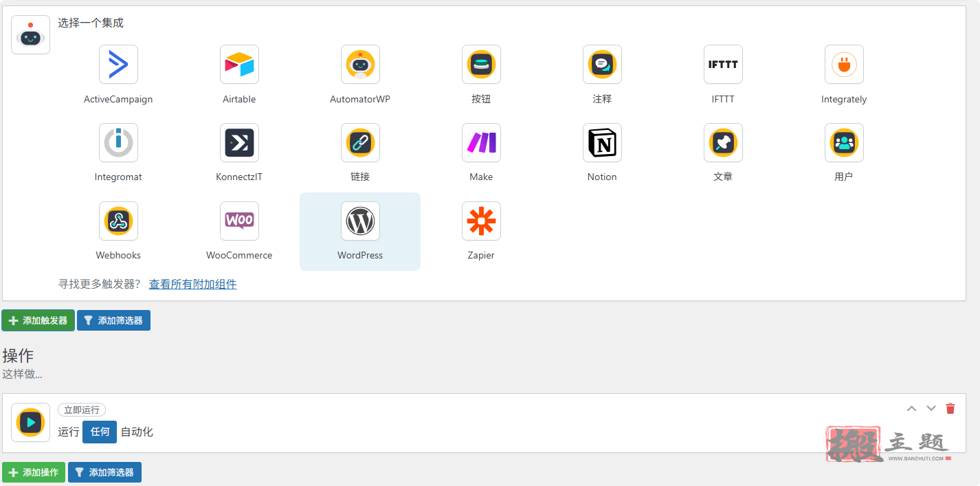
Task: Select the Notion integration icon
Action: [x=602, y=143]
